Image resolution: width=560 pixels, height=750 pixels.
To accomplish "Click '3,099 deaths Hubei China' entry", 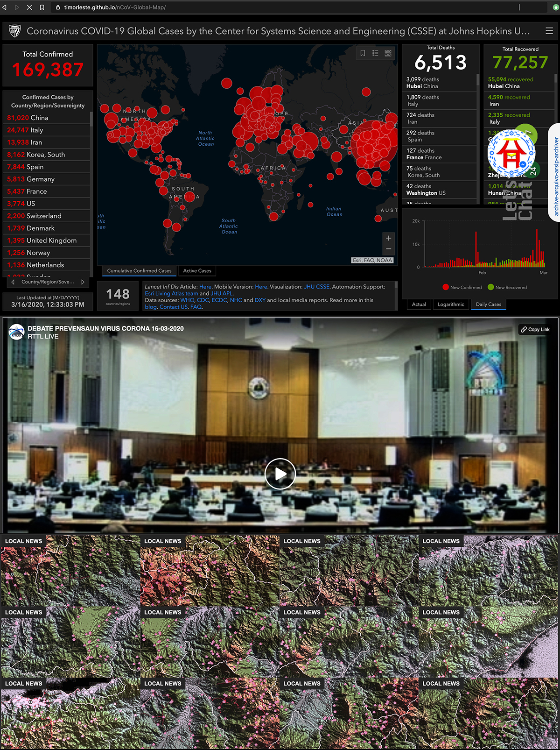I will click(x=440, y=83).
